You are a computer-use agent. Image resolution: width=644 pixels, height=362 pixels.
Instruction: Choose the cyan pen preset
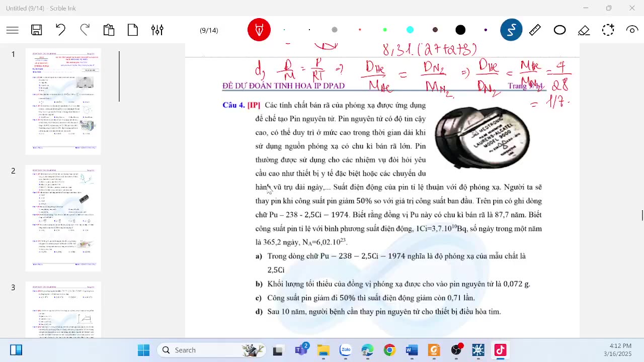click(410, 30)
